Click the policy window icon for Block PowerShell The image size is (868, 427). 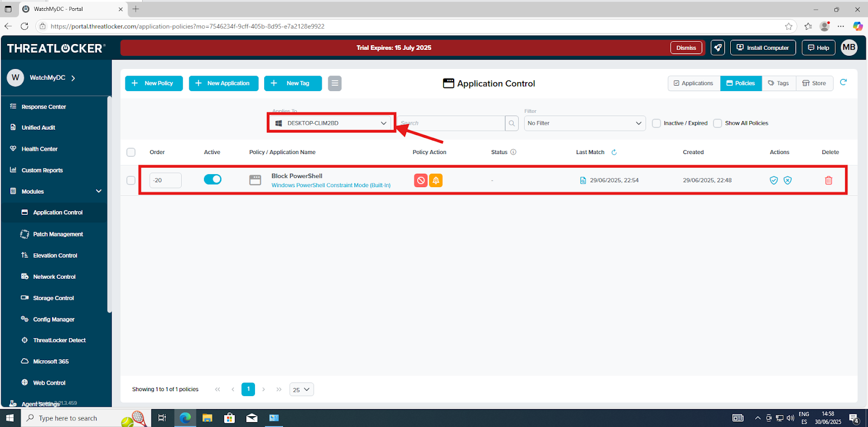[x=255, y=180]
